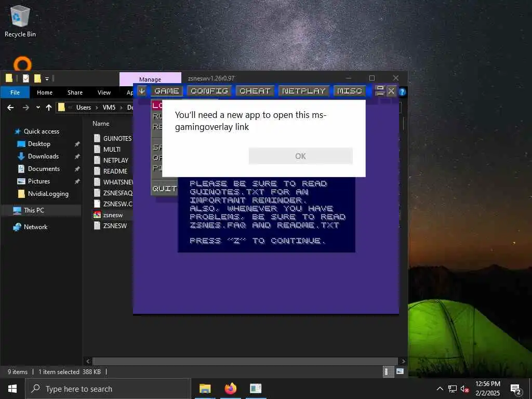Select the uppercase ZSNESW file
532x399 pixels.
click(x=115, y=225)
